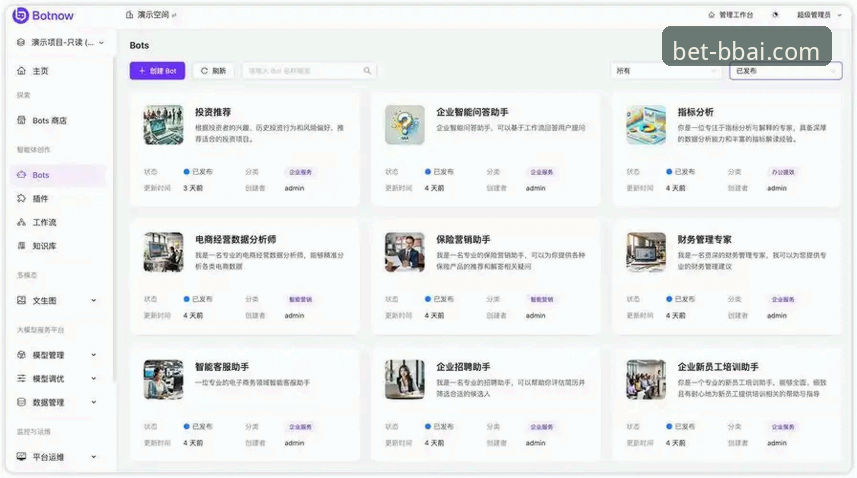Open the 插件 plugin puzzle icon
Viewport: 857px width, 478px height.
tap(21, 198)
